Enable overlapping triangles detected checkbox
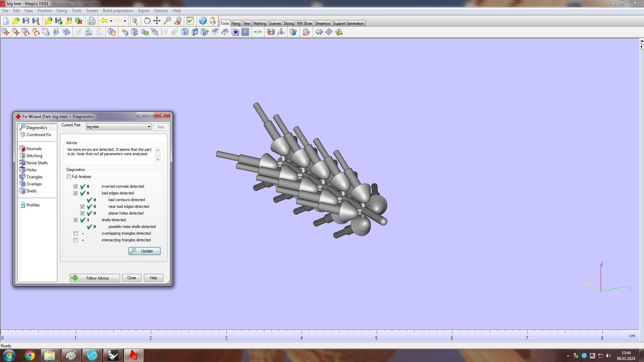This screenshot has width=644, height=362. pos(76,234)
